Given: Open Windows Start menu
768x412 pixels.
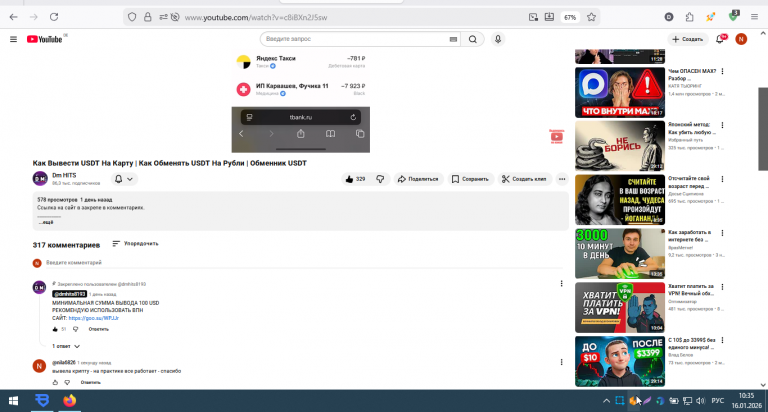Looking at the screenshot, I should point(13,401).
